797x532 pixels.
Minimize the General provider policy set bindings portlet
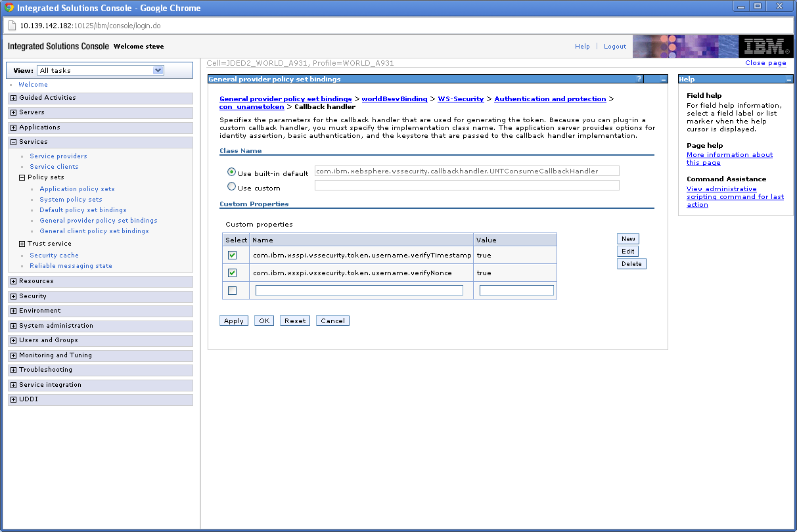[x=664, y=79]
